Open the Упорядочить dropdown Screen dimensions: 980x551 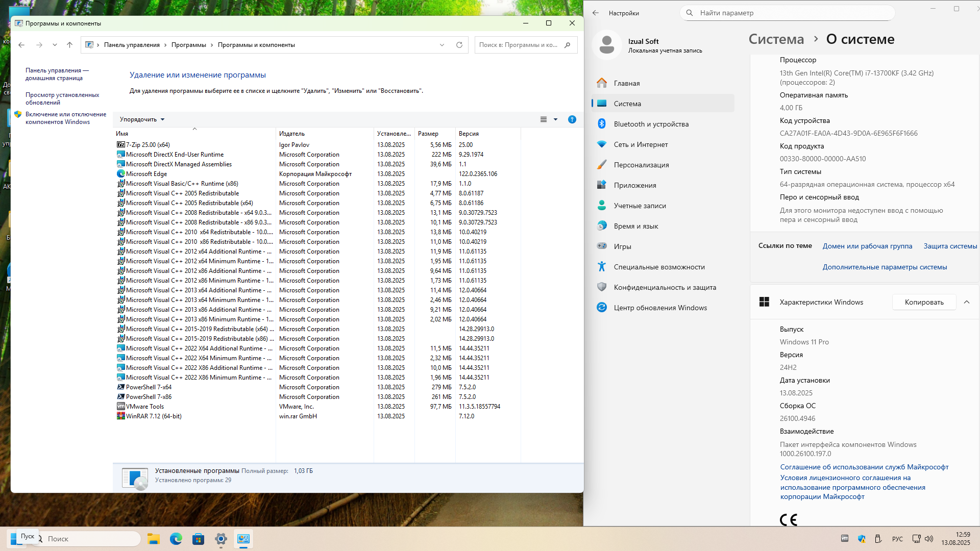pyautogui.click(x=142, y=119)
